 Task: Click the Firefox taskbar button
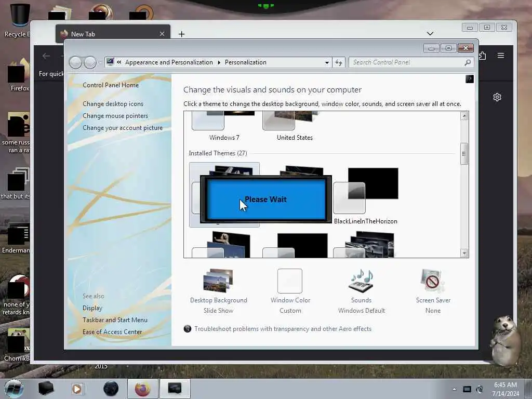[x=142, y=389]
